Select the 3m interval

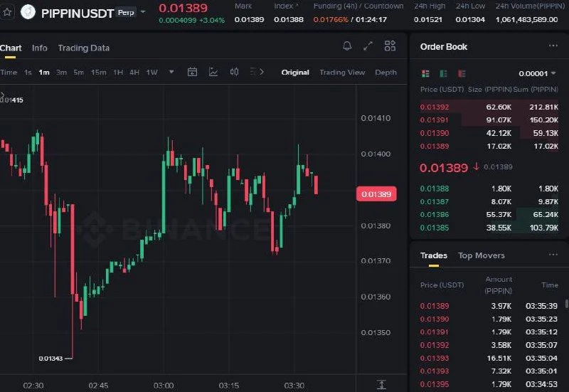(61, 73)
